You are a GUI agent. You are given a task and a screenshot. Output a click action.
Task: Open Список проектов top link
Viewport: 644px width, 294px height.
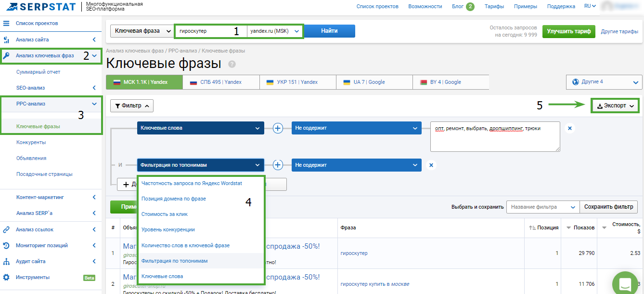tap(377, 6)
